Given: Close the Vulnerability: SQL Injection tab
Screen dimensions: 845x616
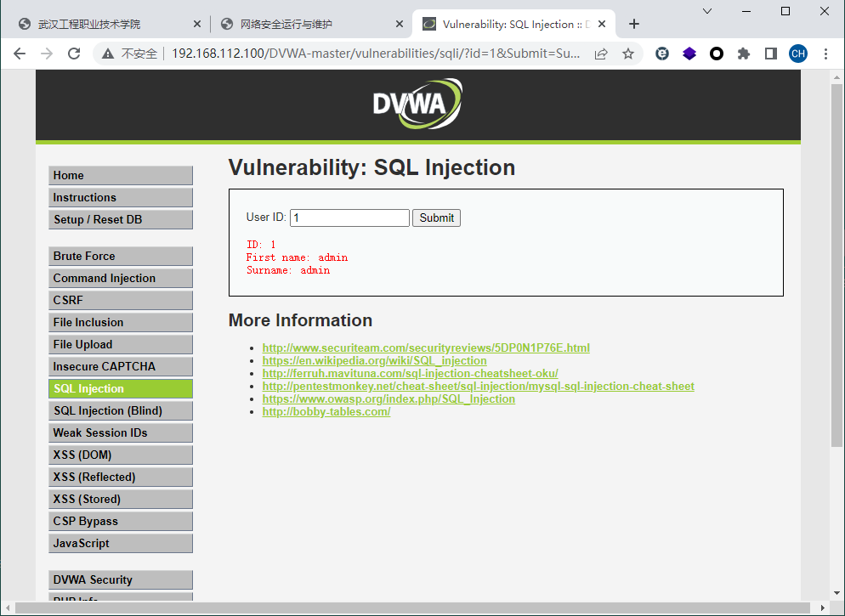Looking at the screenshot, I should click(604, 24).
